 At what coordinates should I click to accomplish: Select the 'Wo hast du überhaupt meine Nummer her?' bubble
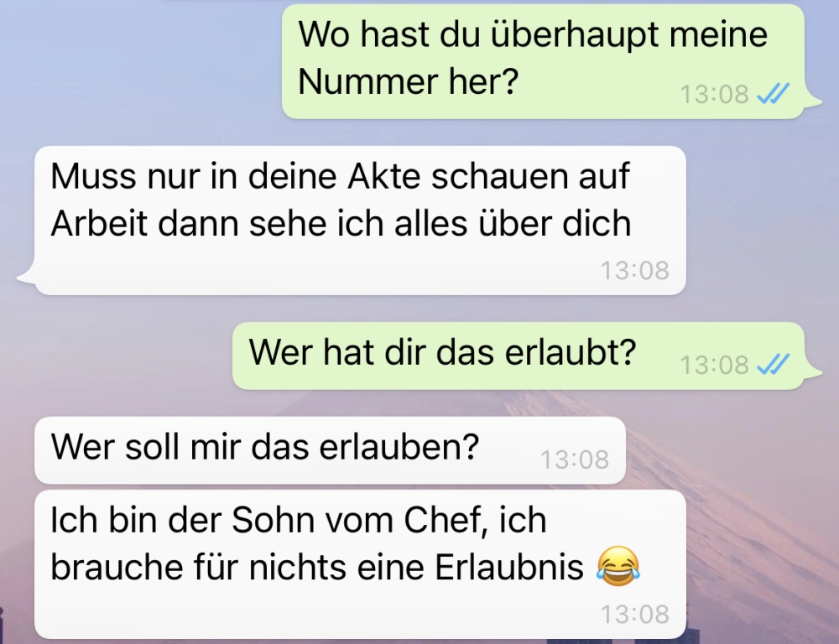(543, 61)
